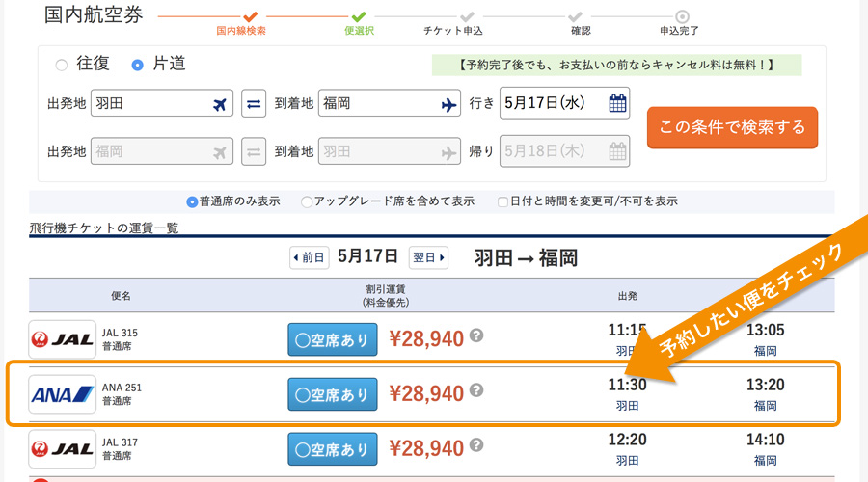Click the help icon beside ANA 251 fare

[x=476, y=391]
